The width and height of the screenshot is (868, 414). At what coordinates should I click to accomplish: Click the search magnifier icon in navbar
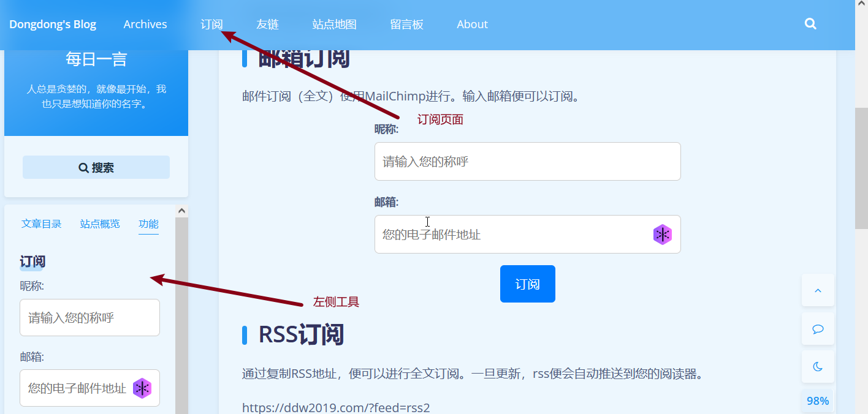coord(810,24)
